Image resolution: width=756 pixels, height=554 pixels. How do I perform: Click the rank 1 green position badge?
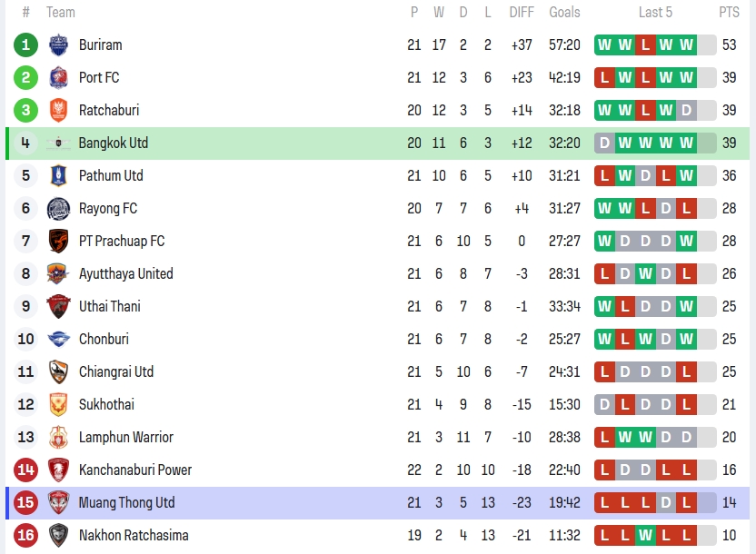[25, 45]
